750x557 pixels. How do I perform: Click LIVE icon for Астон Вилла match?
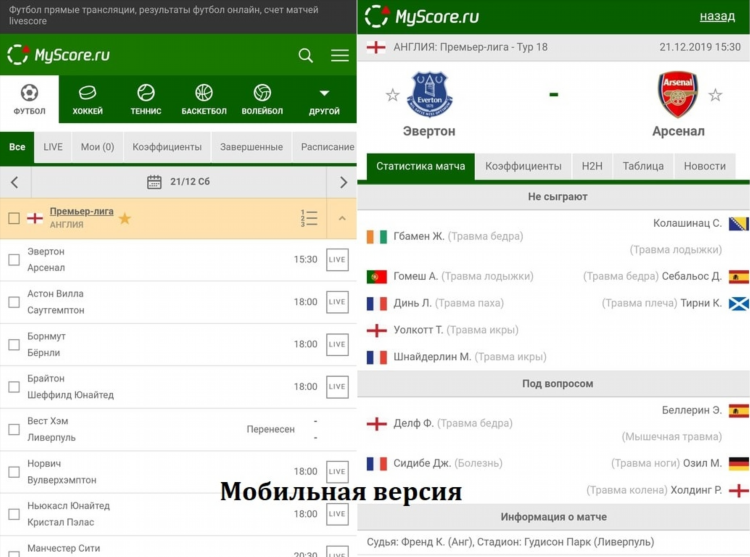337,302
